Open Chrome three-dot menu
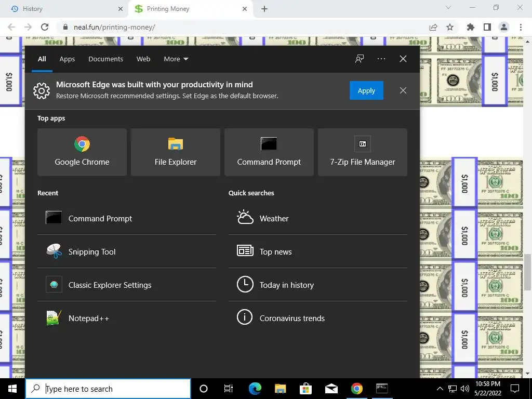This screenshot has width=532, height=399. [521, 27]
